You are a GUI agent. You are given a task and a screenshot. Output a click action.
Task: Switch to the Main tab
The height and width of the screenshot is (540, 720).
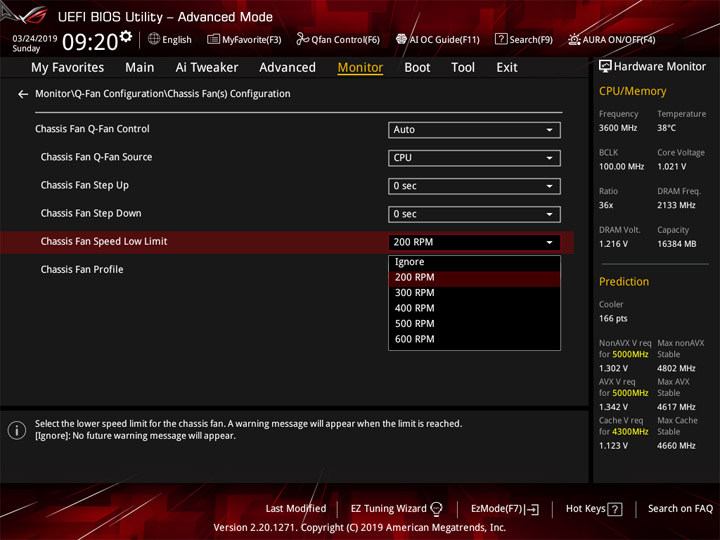140,68
